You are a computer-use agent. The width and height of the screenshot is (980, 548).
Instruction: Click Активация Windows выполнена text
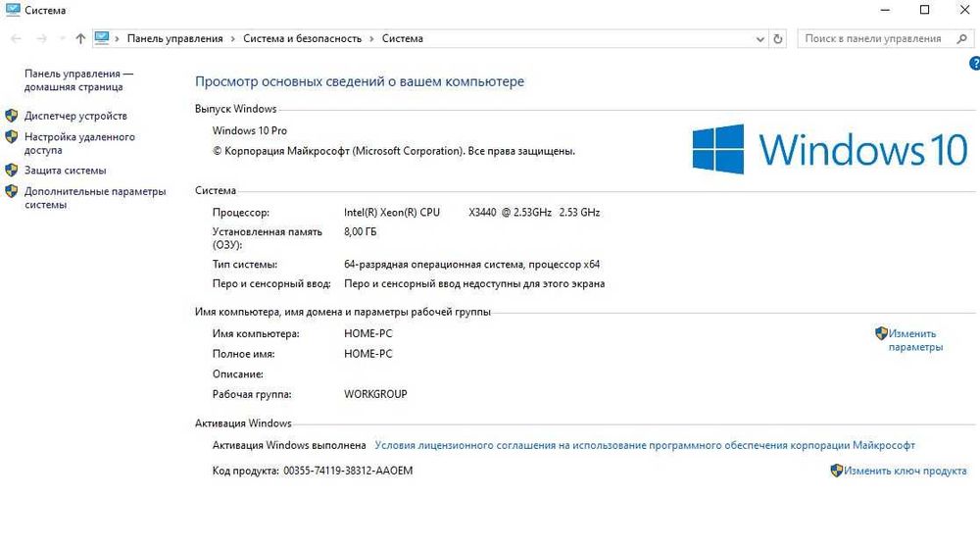coord(289,445)
